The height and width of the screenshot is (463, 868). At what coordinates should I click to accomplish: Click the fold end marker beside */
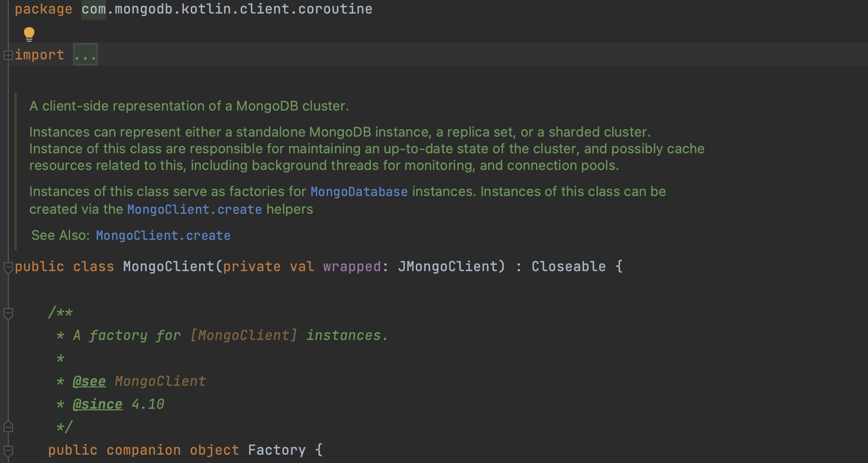coord(8,427)
